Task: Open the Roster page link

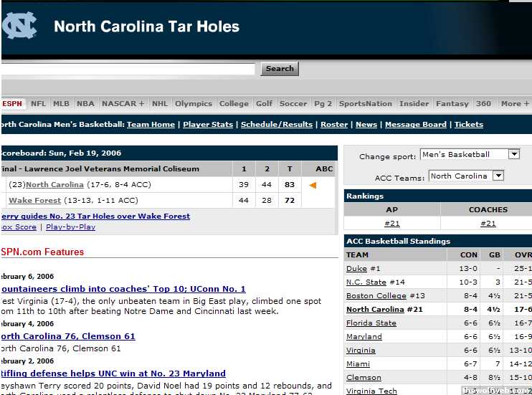Action: coord(334,124)
